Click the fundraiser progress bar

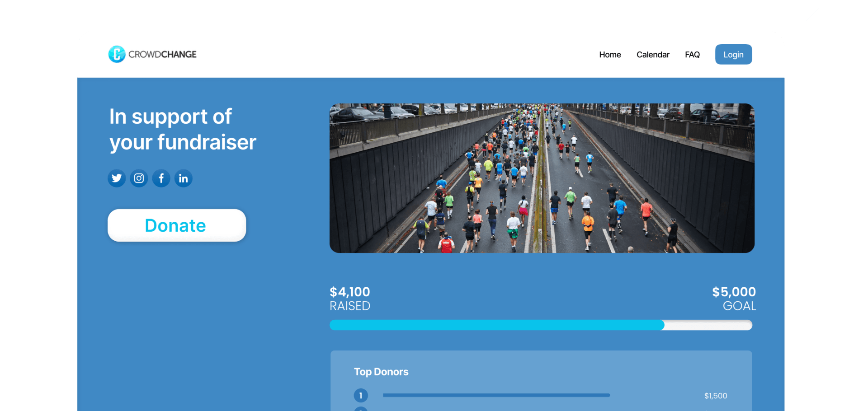(541, 325)
